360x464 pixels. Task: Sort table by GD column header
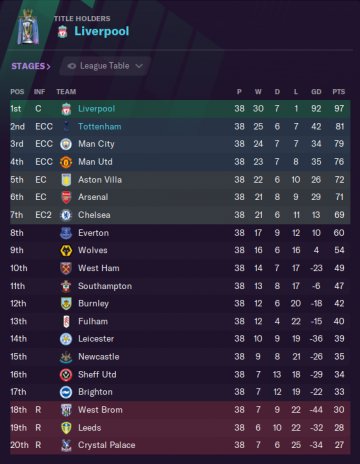pos(316,92)
